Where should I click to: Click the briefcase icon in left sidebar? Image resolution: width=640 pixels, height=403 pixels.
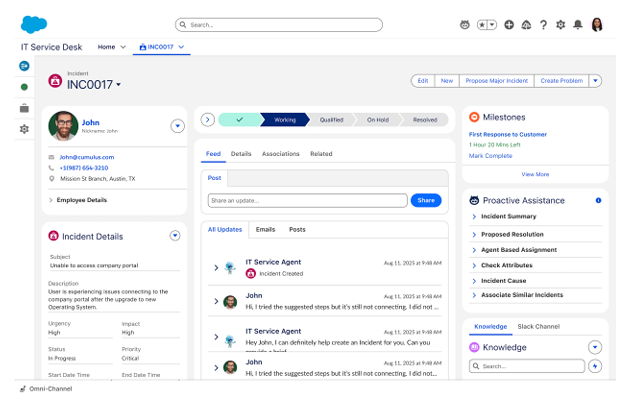click(x=24, y=108)
